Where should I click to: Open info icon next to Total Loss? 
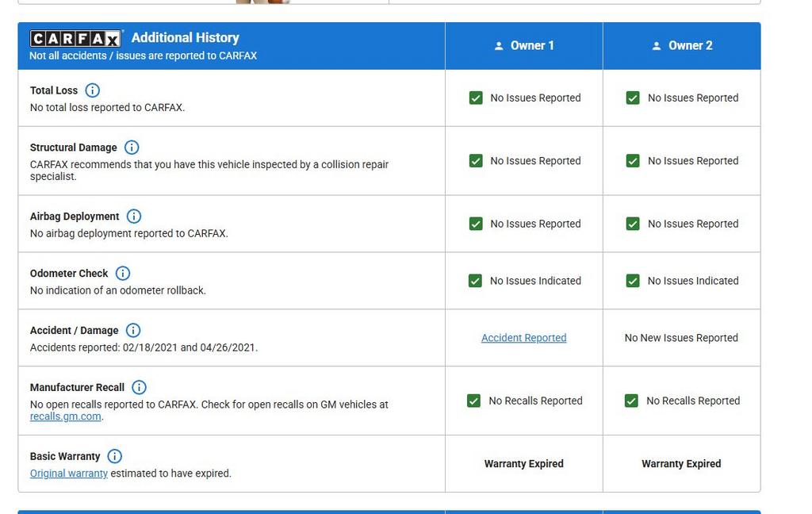coord(92,90)
